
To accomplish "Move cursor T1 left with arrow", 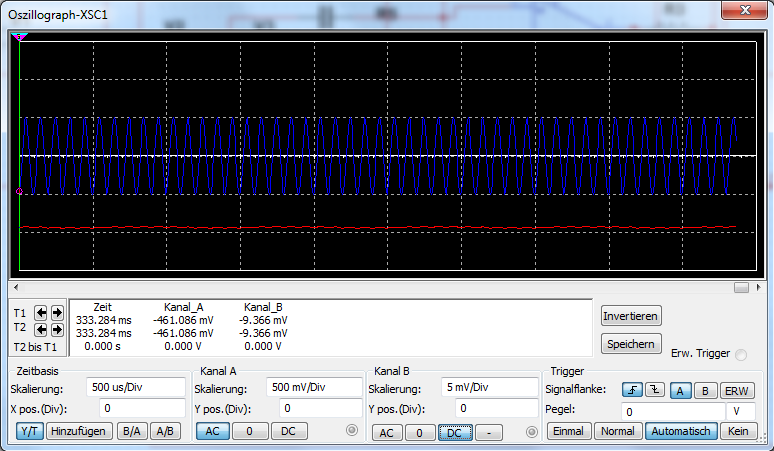I will [40, 312].
